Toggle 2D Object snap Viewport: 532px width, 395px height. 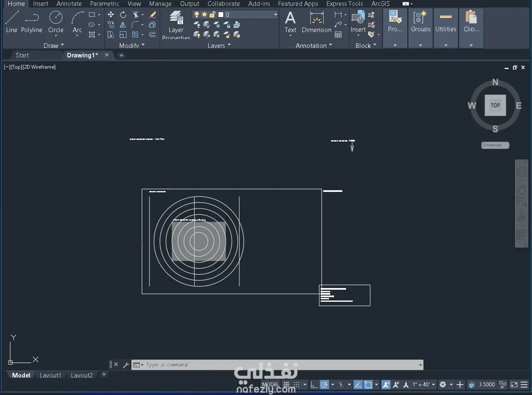tap(368, 385)
